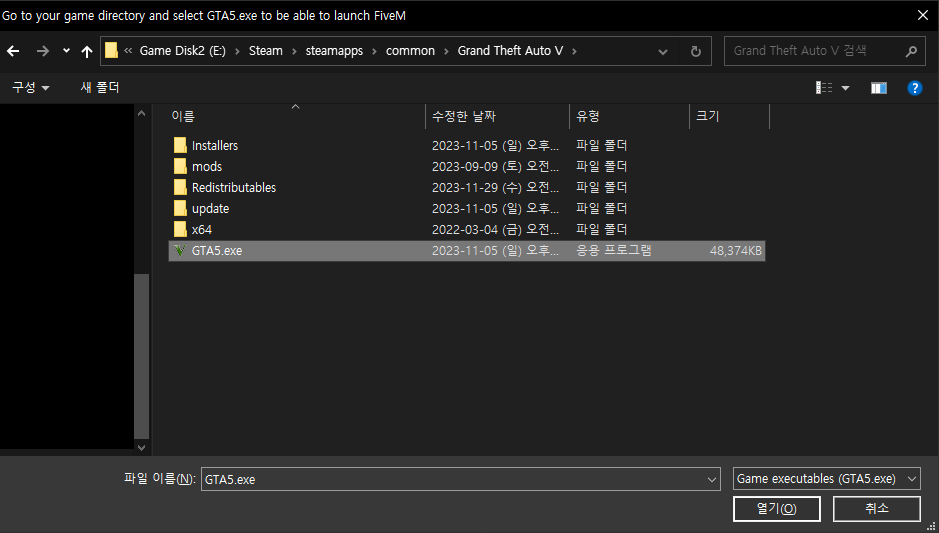The height and width of the screenshot is (533, 939).
Task: Refresh the Grand Theft Auto V folder
Action: [696, 51]
